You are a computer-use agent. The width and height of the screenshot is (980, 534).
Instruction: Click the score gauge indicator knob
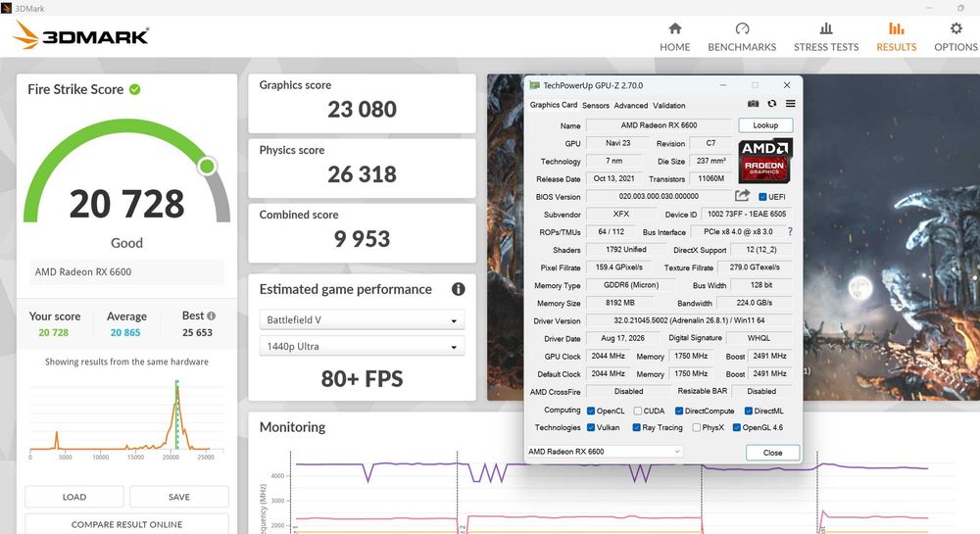click(208, 167)
